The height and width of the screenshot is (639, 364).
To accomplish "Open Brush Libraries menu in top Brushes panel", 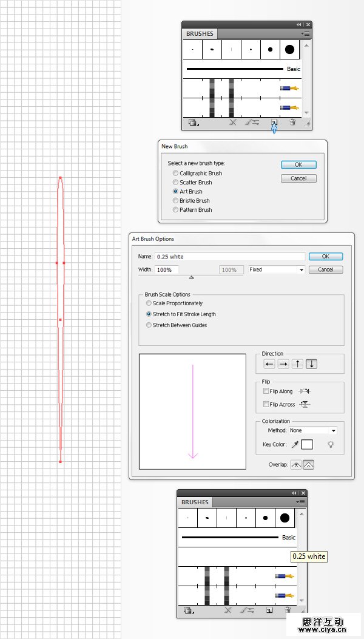I will [194, 122].
